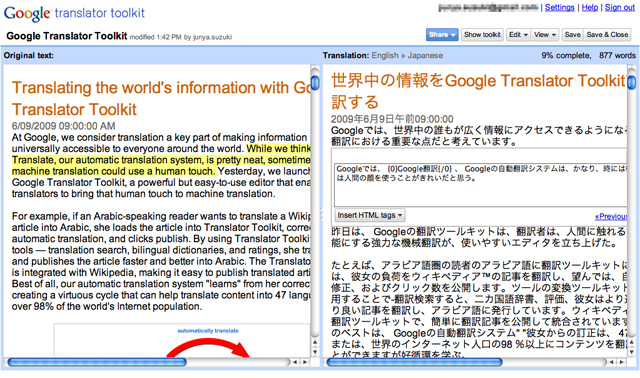Click the Japanese paragraph starting 'たとえば、アラビア語圏'
Screen dimensions: 640x378
pyautogui.click(x=479, y=310)
